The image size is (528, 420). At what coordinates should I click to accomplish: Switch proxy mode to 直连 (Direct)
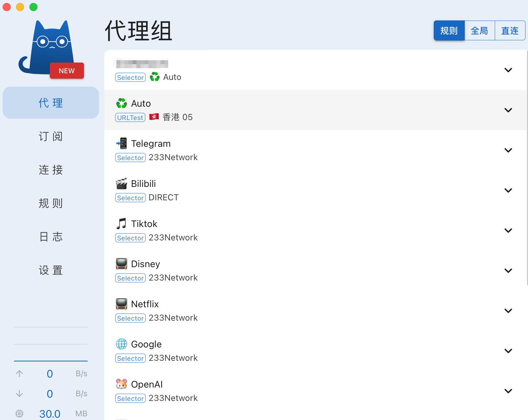coord(510,31)
